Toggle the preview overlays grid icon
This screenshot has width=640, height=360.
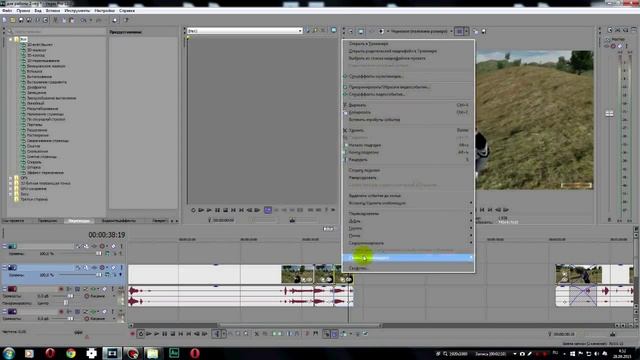tap(459, 31)
